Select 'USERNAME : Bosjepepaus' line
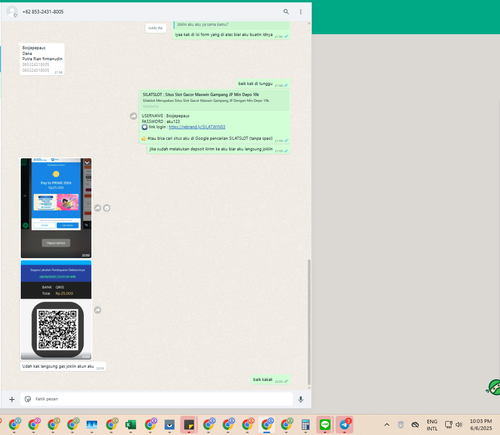500x435 pixels. point(166,116)
